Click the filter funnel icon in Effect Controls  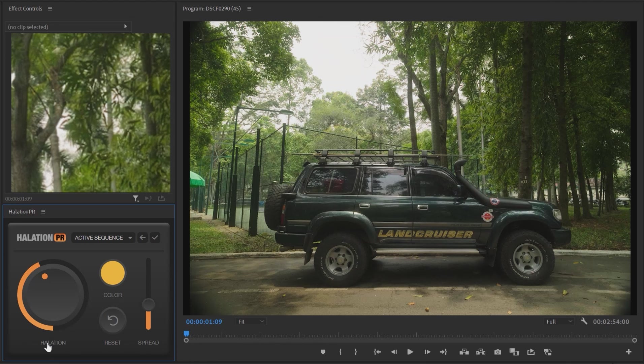(135, 199)
